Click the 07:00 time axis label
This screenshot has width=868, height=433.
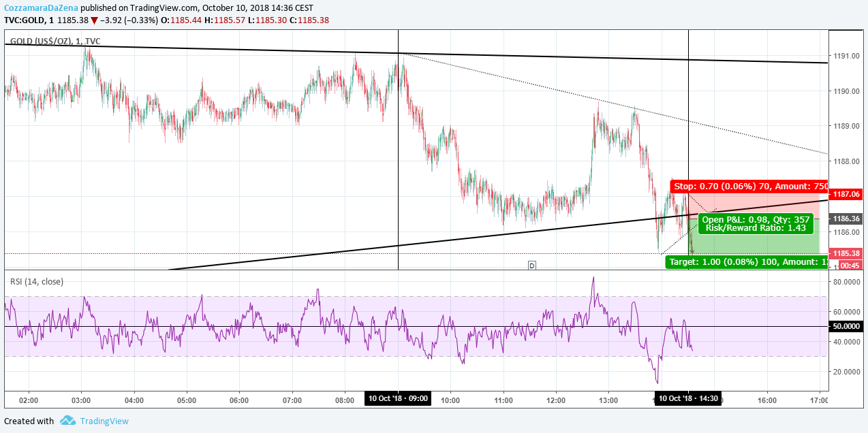[292, 401]
